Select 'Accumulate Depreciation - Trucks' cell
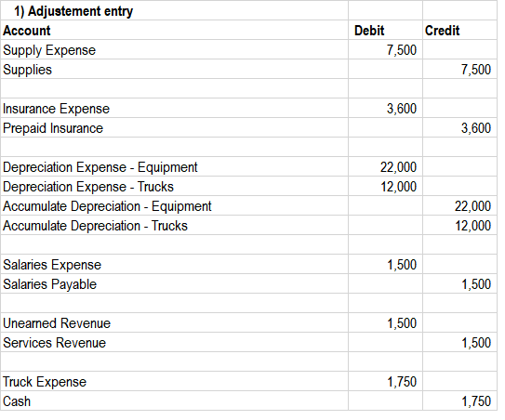The width and height of the screenshot is (505, 420). (175, 225)
